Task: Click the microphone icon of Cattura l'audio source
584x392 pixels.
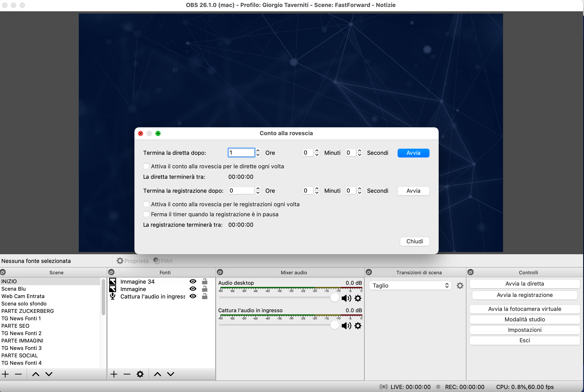Action: coord(113,296)
